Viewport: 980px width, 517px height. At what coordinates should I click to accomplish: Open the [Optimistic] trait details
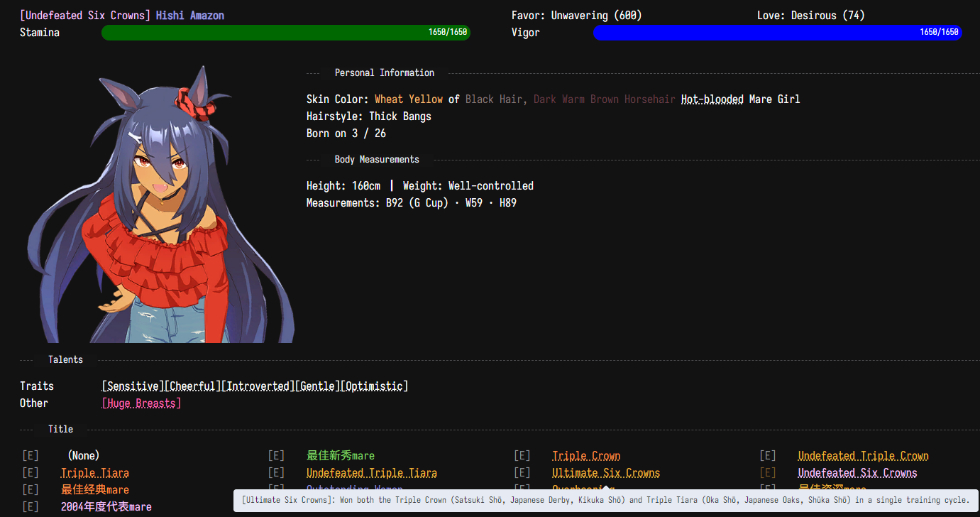pos(375,386)
